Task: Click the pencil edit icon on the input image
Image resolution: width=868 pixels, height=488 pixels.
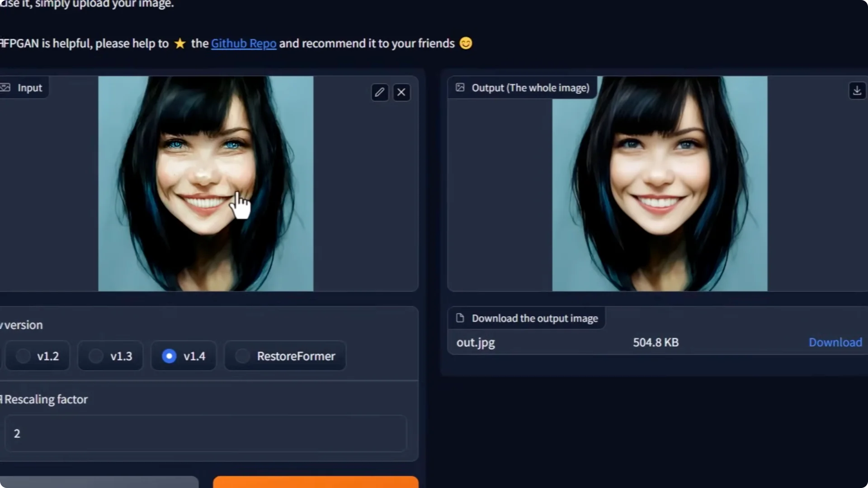Action: pyautogui.click(x=379, y=92)
